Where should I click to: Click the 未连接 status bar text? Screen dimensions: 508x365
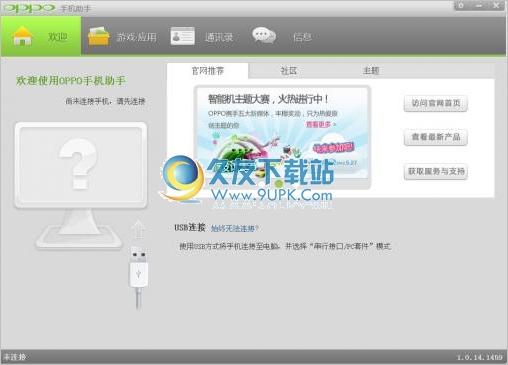(15, 357)
